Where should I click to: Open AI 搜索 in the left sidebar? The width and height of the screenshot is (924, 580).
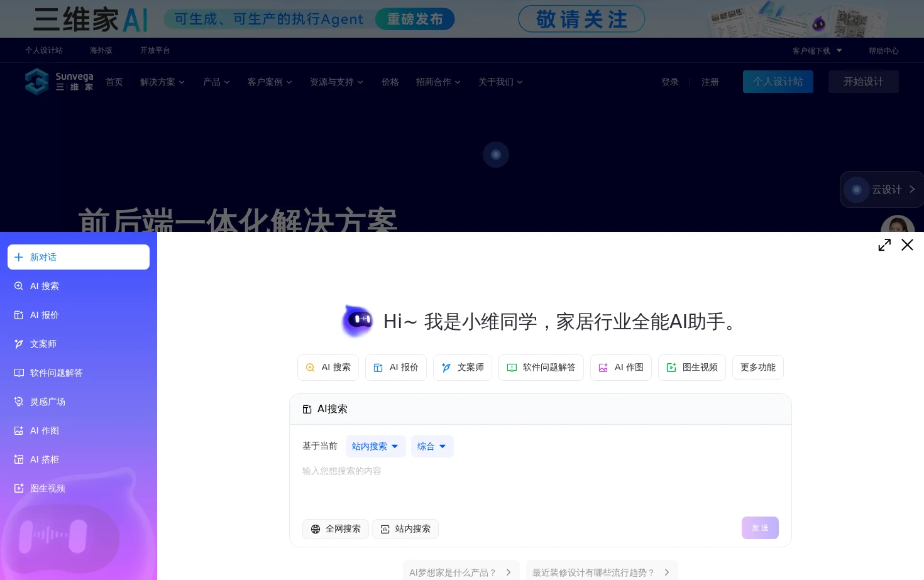pyautogui.click(x=79, y=286)
